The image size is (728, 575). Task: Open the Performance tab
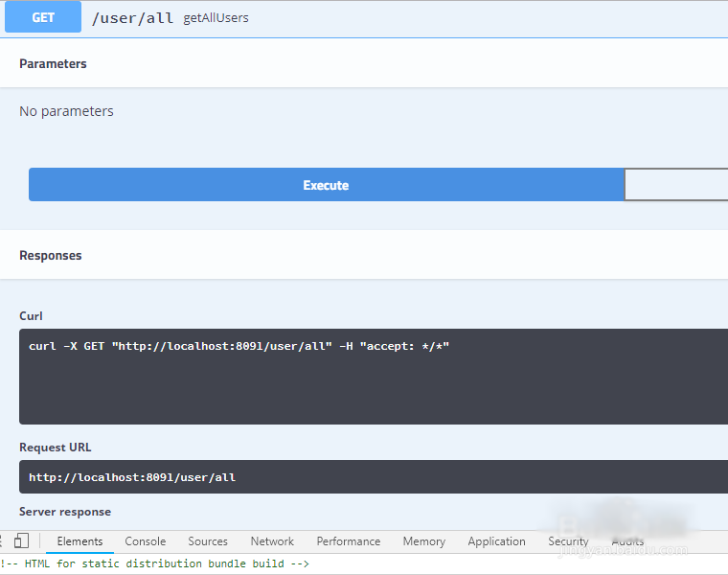coord(349,541)
